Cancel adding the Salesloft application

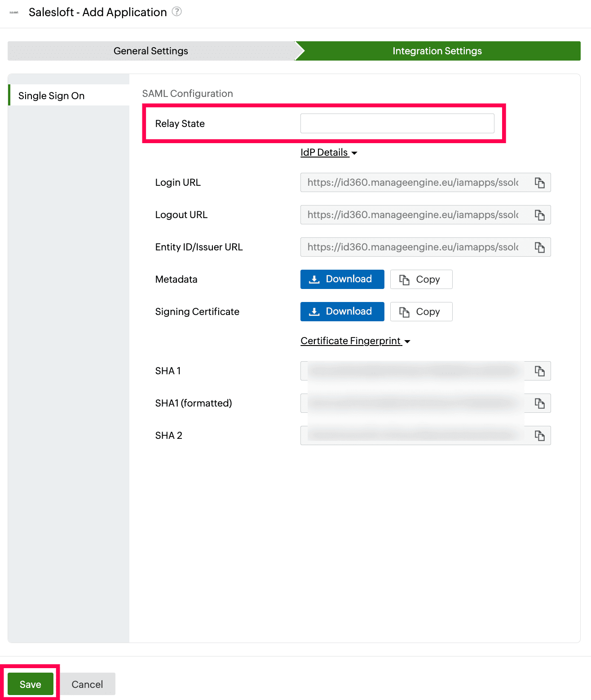[87, 683]
